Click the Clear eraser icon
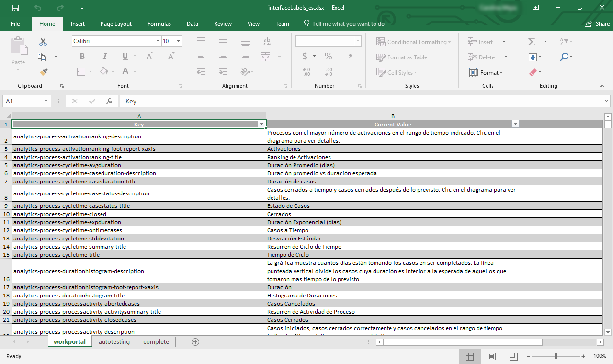The width and height of the screenshot is (613, 364). pos(533,72)
